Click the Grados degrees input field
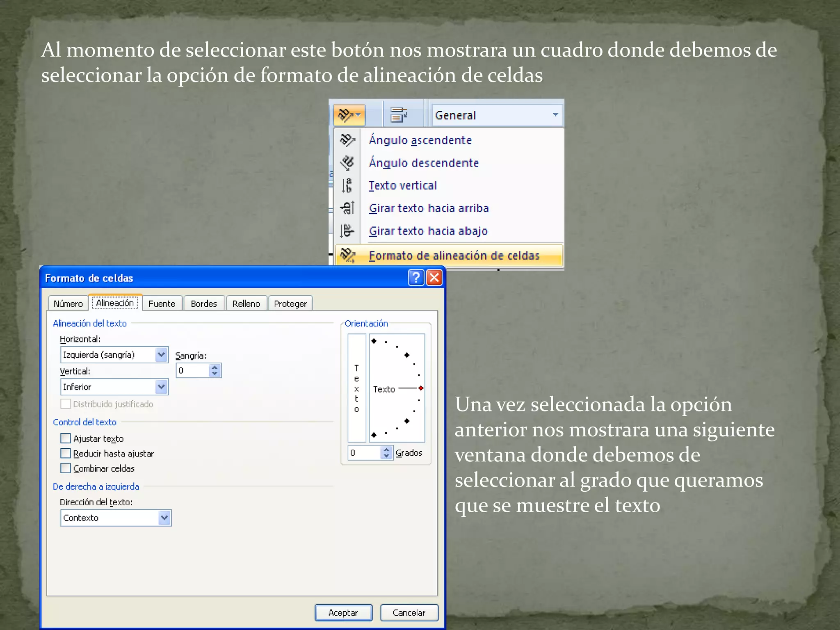 pos(364,453)
